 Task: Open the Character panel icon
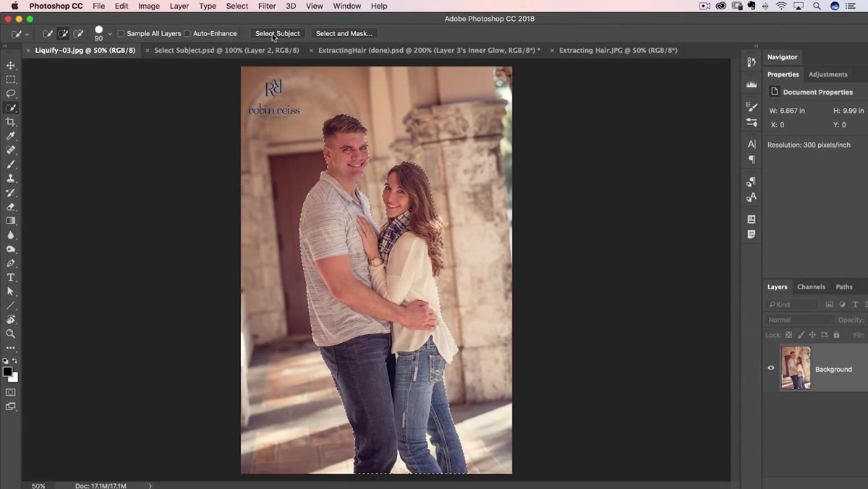pos(752,144)
